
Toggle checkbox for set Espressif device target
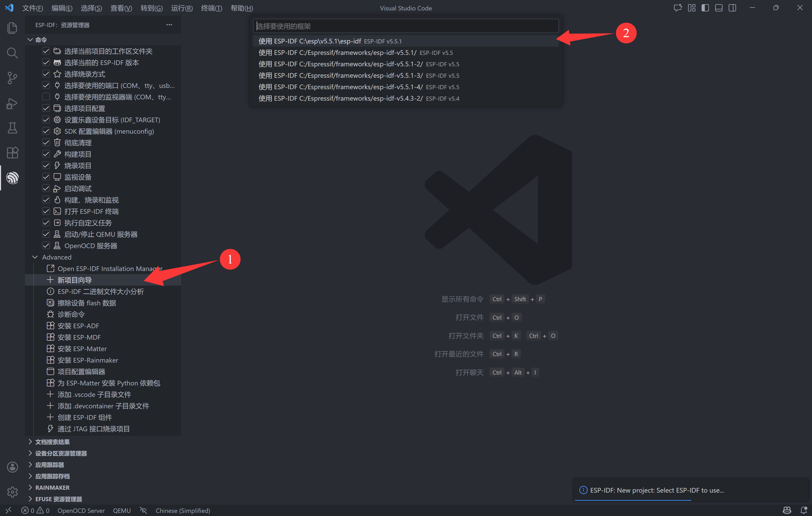pos(46,120)
